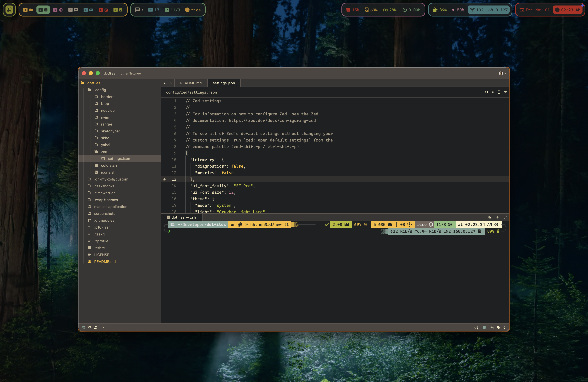Collapse the zed folder in the tree
Viewport: 588px width, 382px height.
pos(119,152)
